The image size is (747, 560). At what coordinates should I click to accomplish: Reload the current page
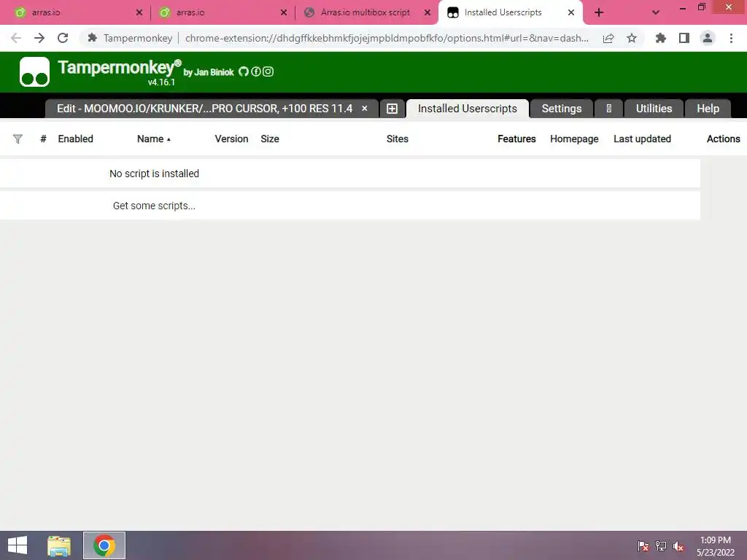point(63,38)
